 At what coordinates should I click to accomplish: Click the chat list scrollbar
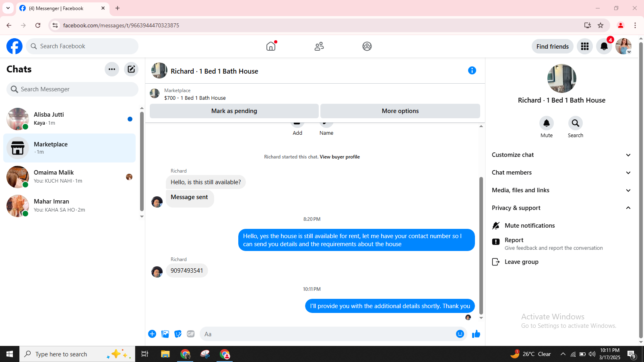[x=142, y=161]
